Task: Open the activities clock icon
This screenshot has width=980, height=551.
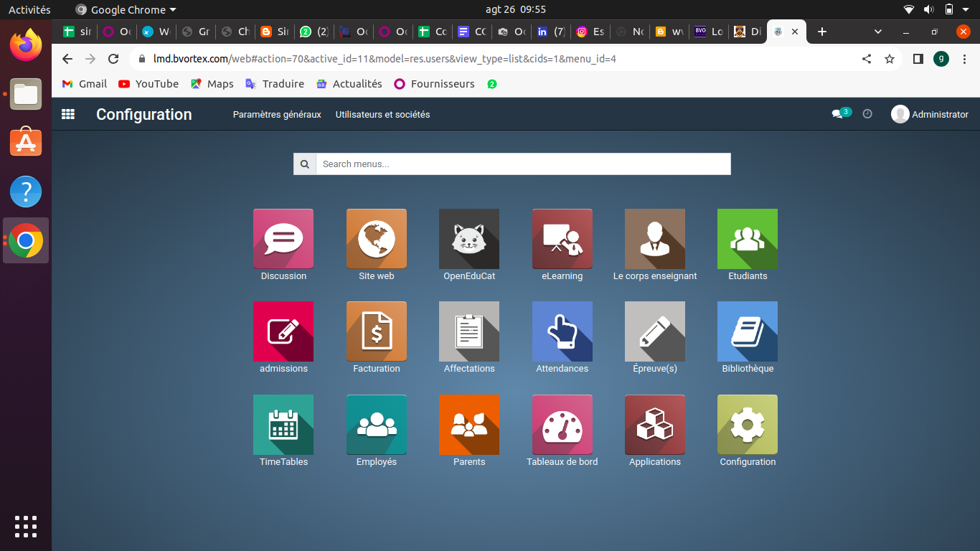Action: click(867, 114)
